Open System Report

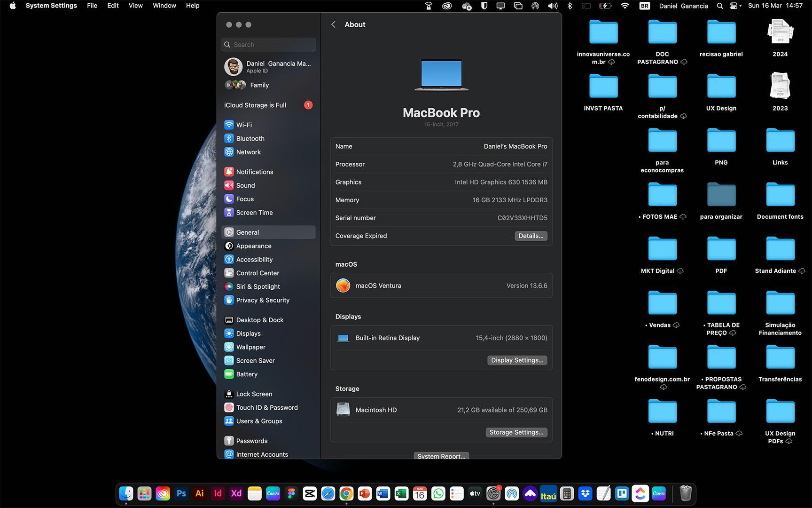click(441, 455)
